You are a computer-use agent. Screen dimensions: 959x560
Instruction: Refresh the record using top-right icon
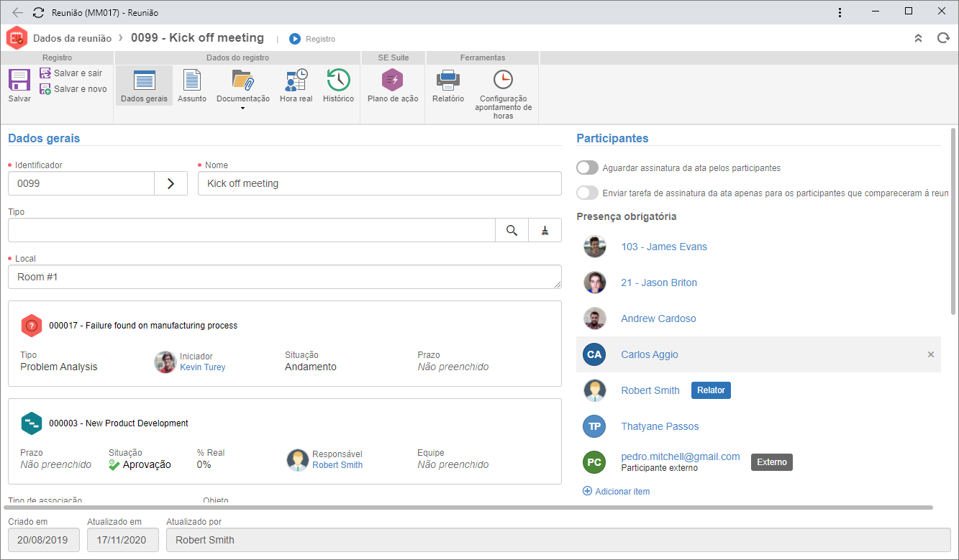(x=943, y=38)
